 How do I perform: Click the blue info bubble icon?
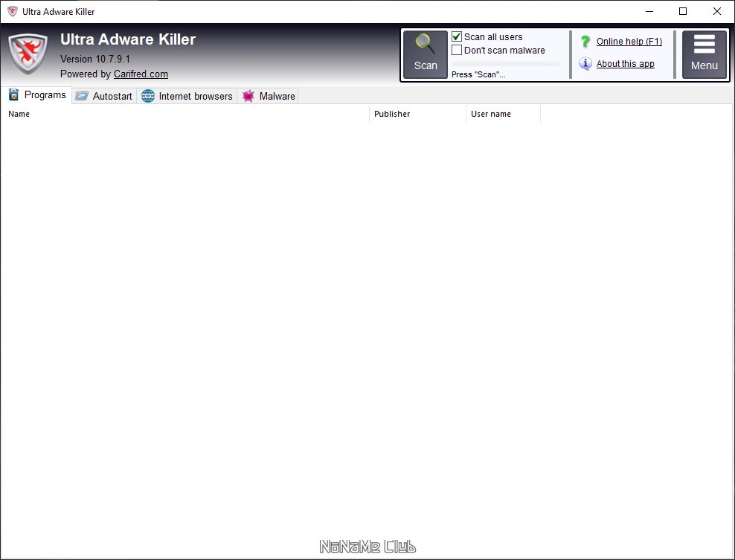(x=585, y=63)
